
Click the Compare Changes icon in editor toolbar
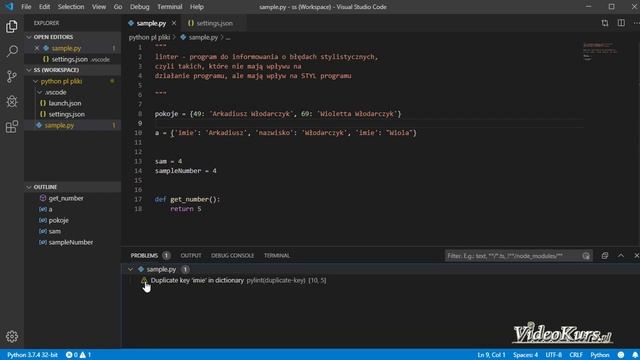(604, 23)
